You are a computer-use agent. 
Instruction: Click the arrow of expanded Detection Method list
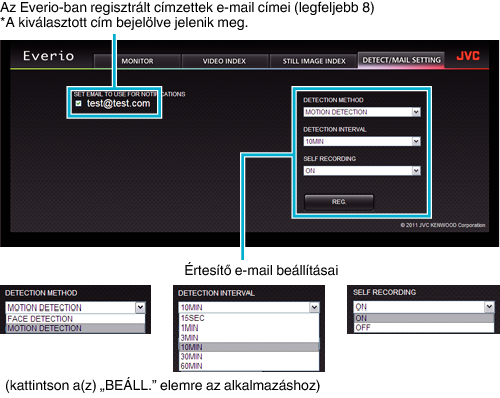pos(140,307)
